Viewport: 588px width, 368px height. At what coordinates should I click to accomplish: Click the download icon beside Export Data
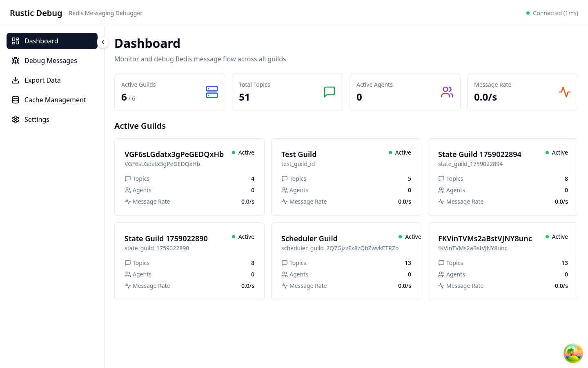(16, 80)
